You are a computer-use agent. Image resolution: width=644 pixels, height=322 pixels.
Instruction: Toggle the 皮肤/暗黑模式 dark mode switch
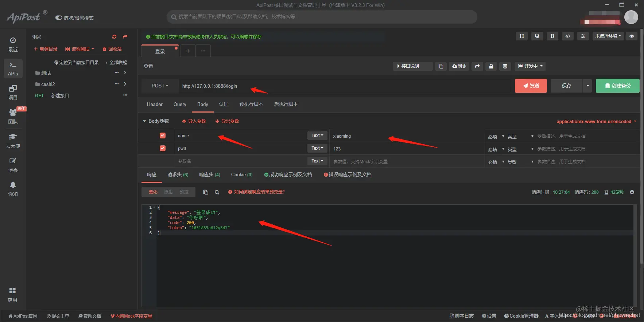58,17
